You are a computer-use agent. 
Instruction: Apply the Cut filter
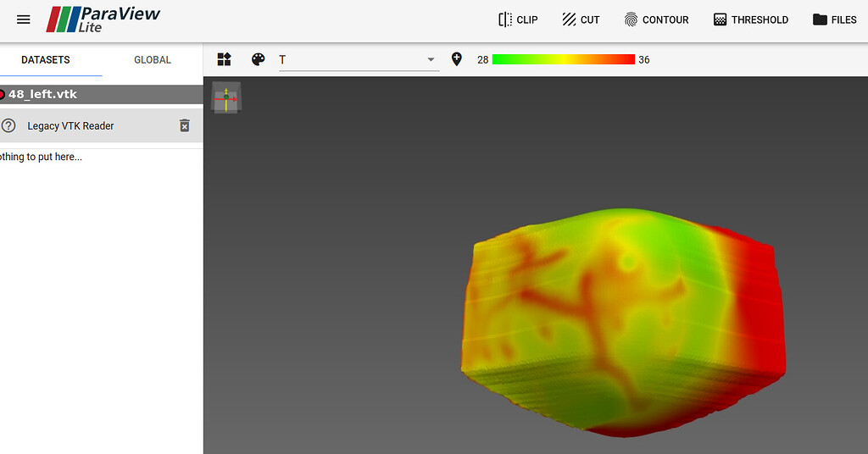[x=581, y=19]
